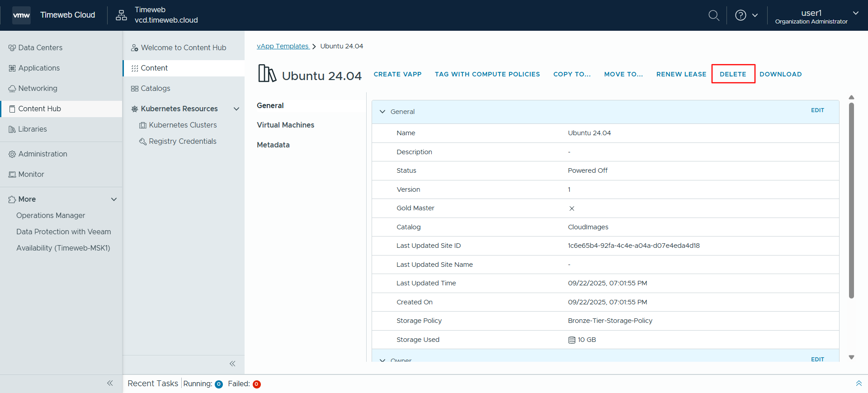Viewport: 868px width, 393px height.
Task: Click the Applications grid icon
Action: click(12, 68)
